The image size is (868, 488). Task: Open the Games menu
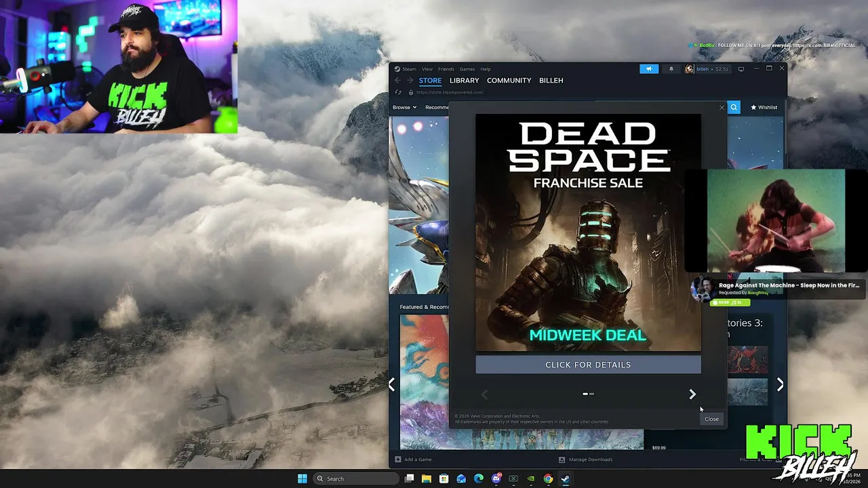point(467,69)
